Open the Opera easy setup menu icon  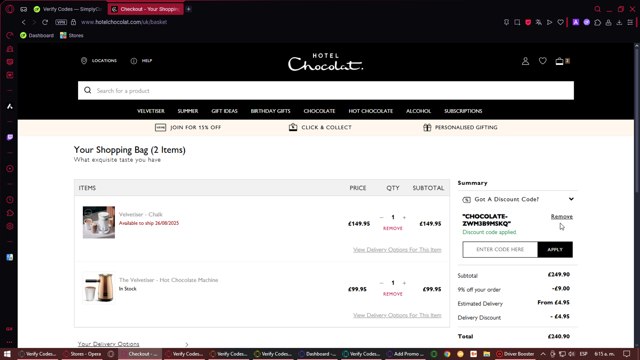pyautogui.click(x=630, y=22)
